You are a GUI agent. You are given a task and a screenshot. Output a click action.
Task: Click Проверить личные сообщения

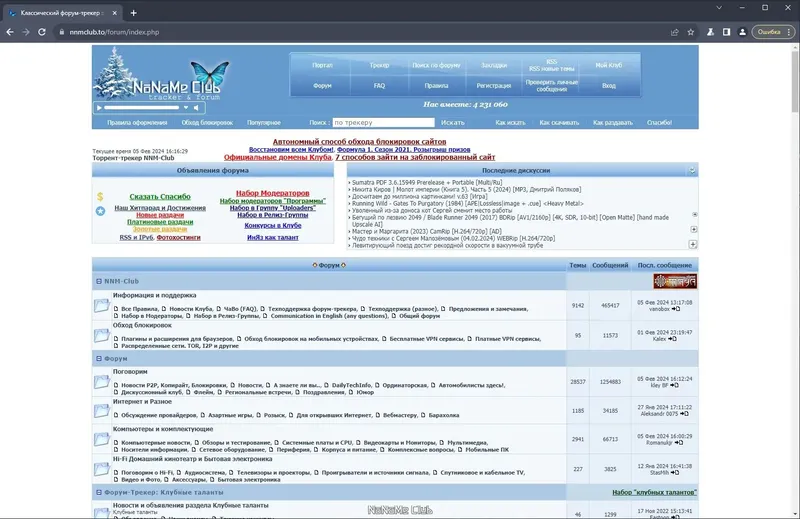552,86
